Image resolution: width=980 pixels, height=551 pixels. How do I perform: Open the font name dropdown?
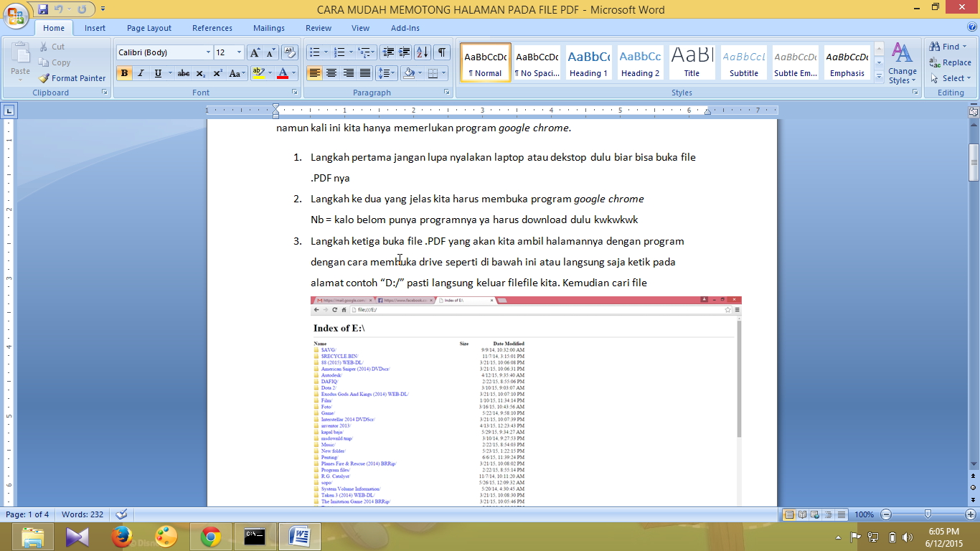coord(208,52)
